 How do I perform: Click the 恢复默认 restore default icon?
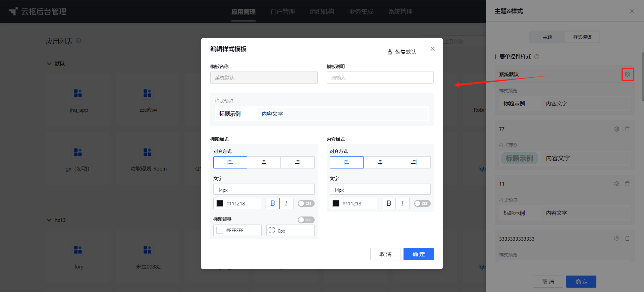pos(390,52)
